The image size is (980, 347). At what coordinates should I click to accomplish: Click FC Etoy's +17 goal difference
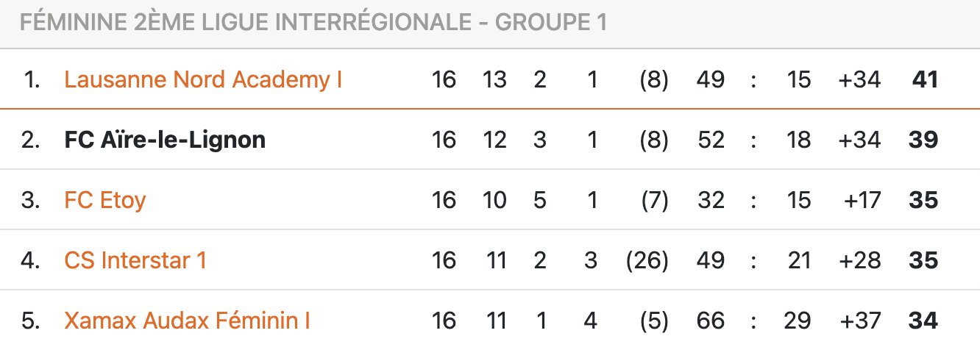click(x=864, y=200)
